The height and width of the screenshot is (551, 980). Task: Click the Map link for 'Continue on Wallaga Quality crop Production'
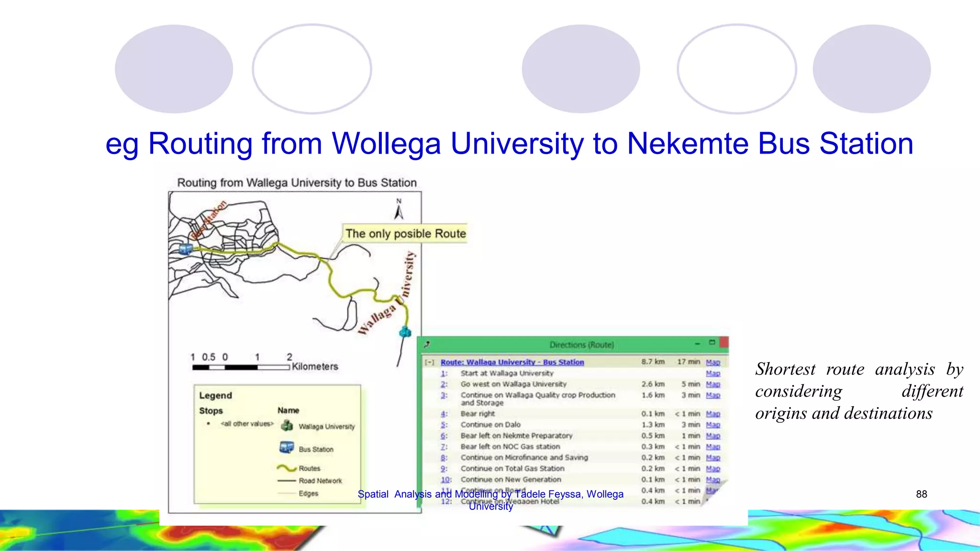tap(713, 396)
